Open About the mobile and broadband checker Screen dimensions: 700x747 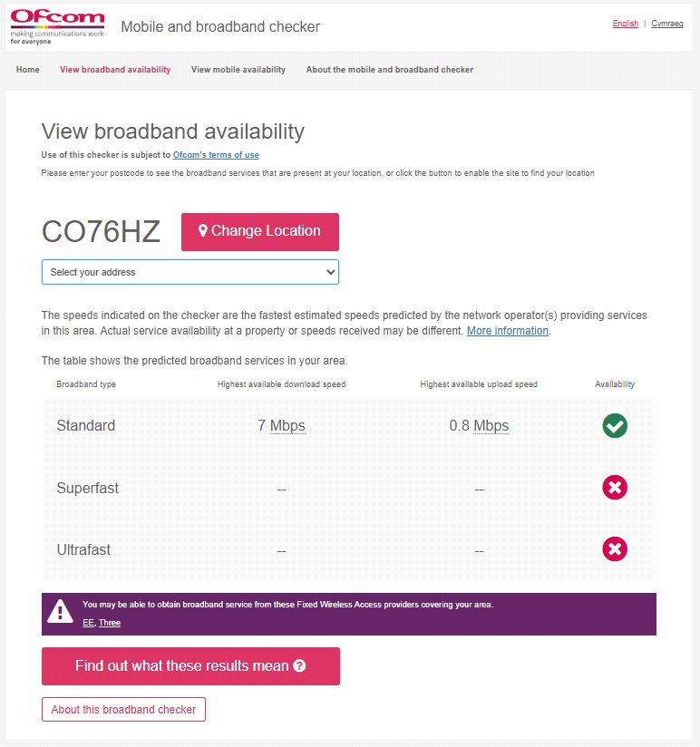click(390, 70)
